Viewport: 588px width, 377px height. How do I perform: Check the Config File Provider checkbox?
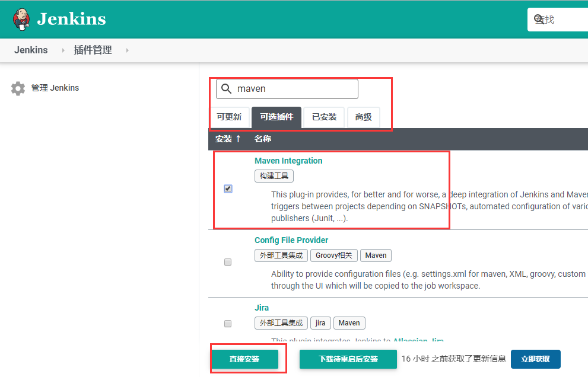228,262
